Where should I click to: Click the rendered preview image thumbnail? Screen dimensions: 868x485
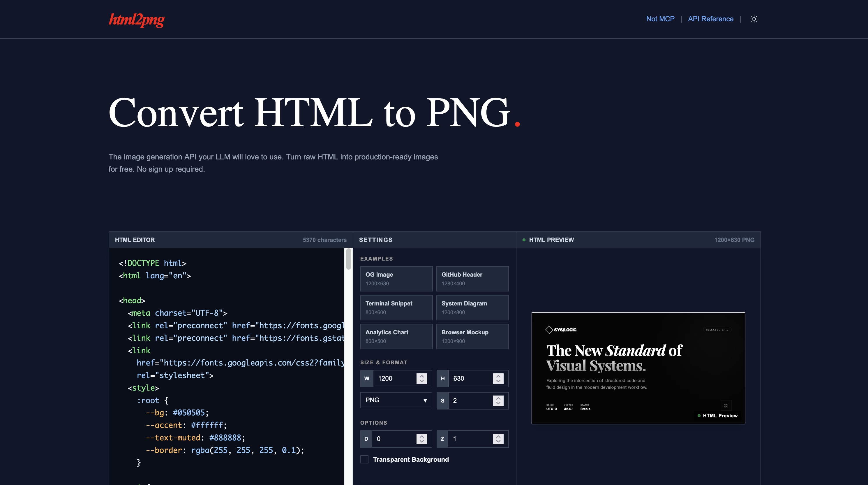(x=638, y=368)
